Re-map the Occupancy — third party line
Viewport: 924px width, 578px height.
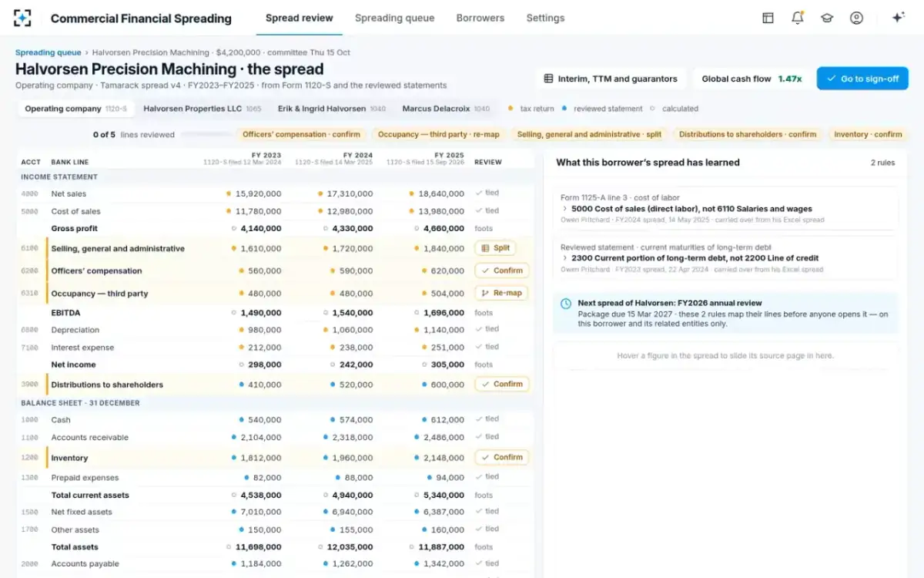click(x=501, y=293)
